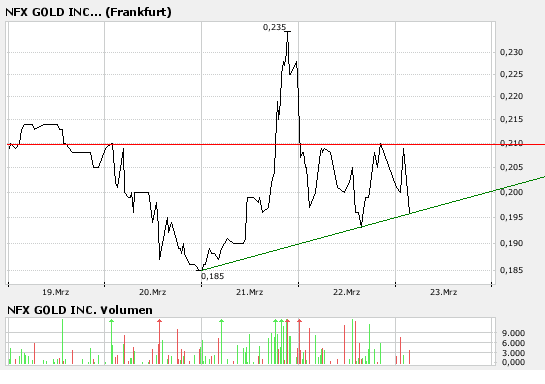Click the 0,215 price axis value

tap(511, 119)
